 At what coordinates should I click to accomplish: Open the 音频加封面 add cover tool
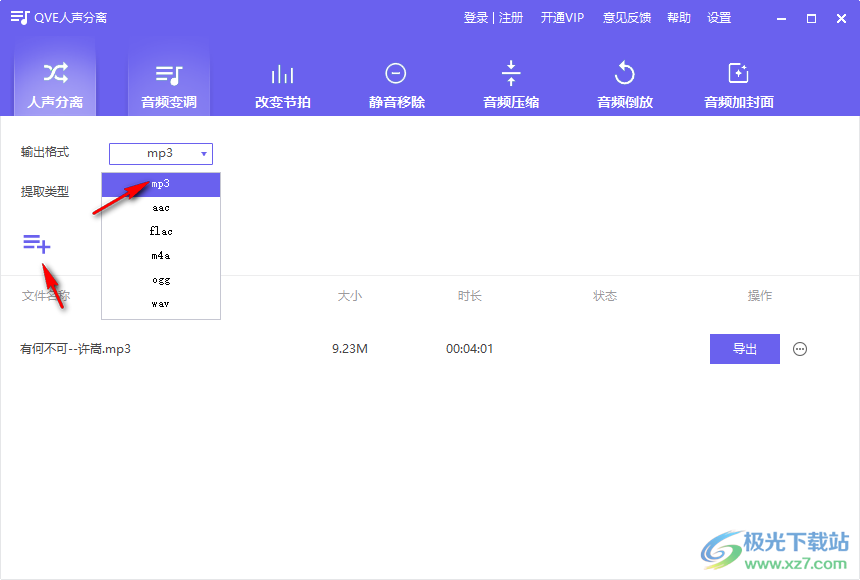click(738, 83)
